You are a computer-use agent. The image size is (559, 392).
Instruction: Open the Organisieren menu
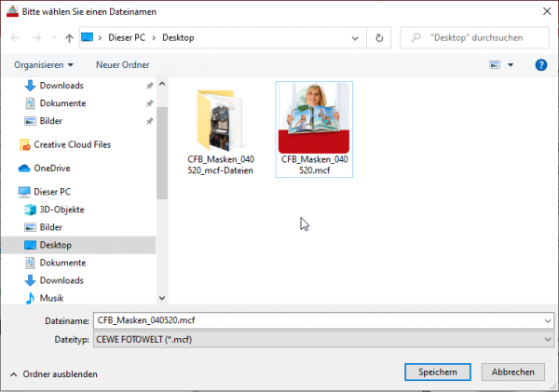(44, 65)
